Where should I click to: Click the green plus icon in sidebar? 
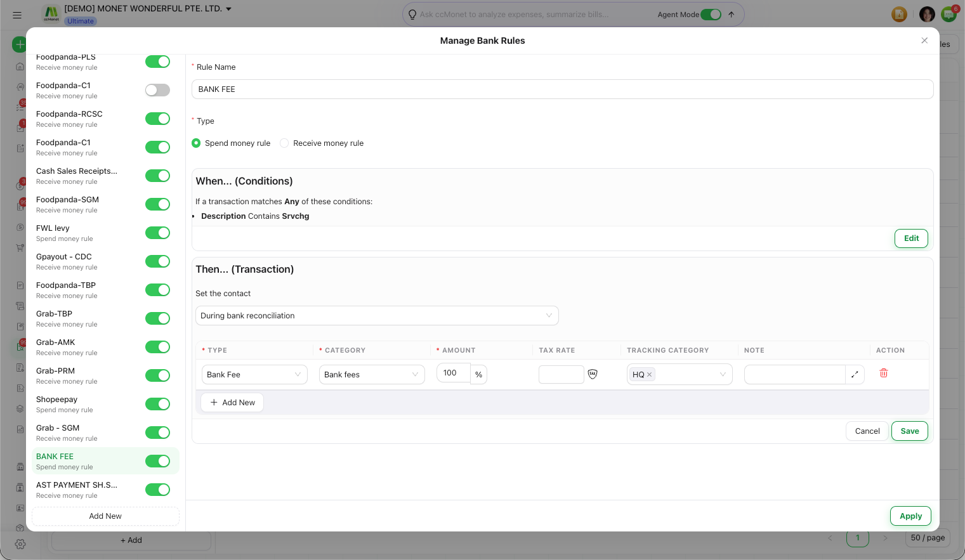click(x=20, y=44)
